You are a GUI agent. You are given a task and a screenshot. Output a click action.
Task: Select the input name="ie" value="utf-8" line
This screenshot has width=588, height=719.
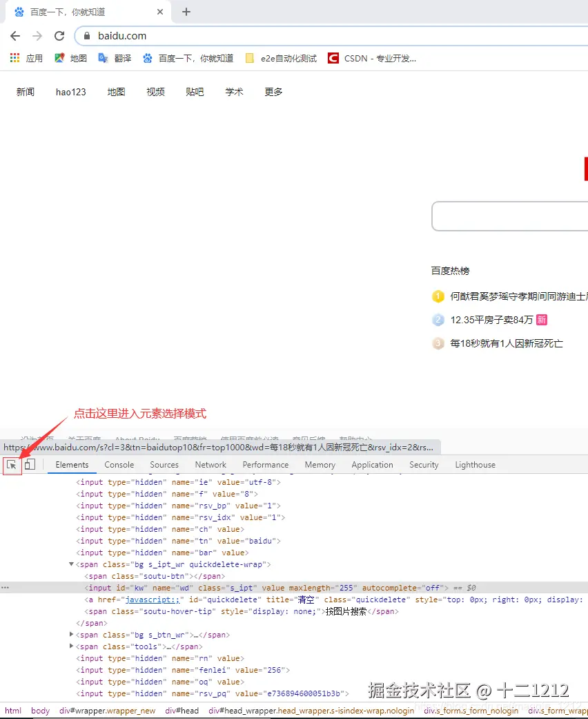[x=178, y=482]
